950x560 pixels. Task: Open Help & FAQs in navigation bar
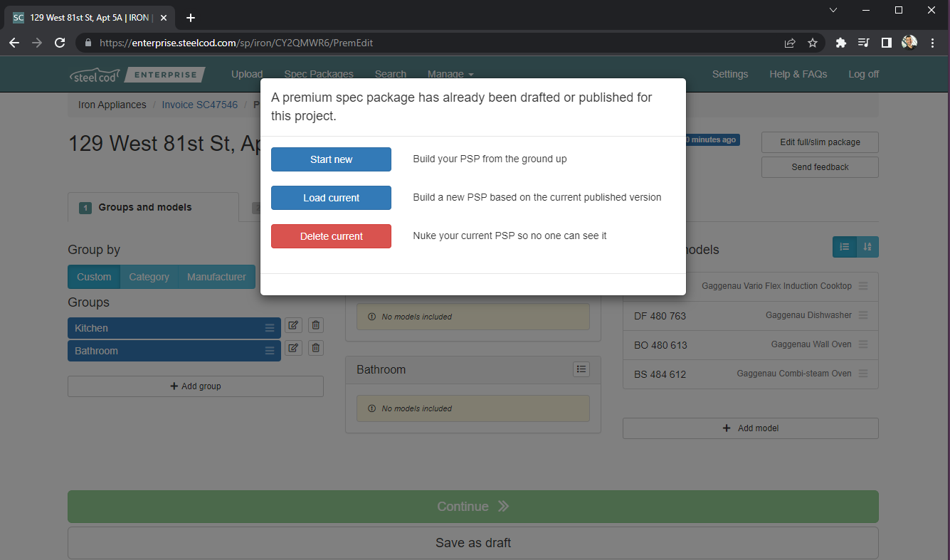798,74
